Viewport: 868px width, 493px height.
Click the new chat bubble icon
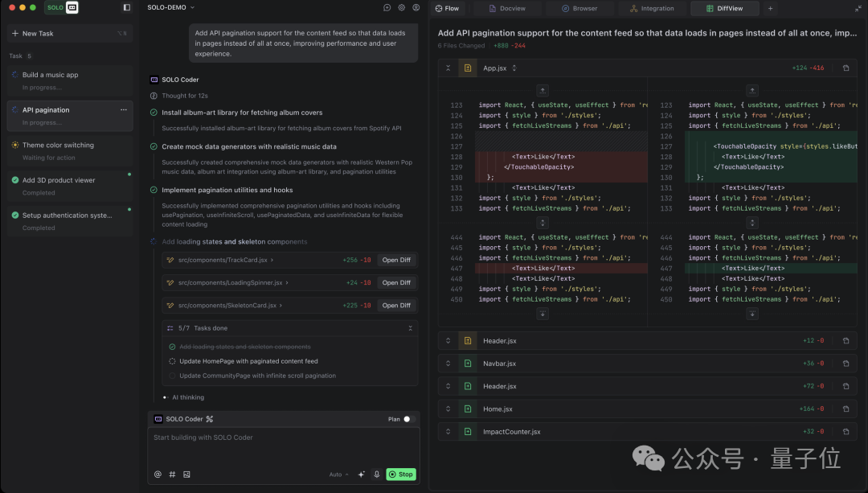pyautogui.click(x=387, y=8)
